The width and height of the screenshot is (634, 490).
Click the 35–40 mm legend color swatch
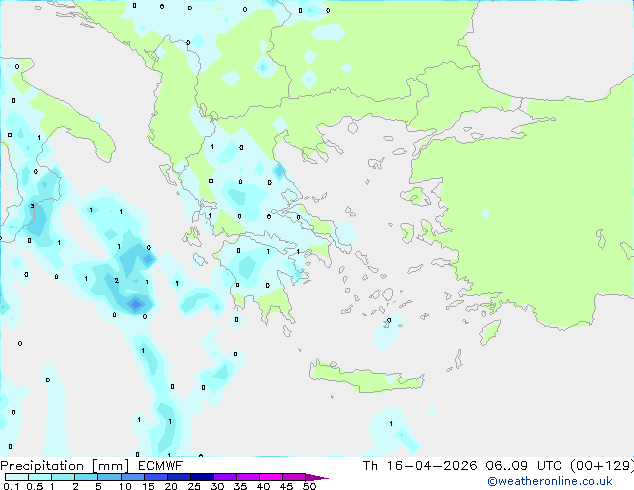(248, 477)
